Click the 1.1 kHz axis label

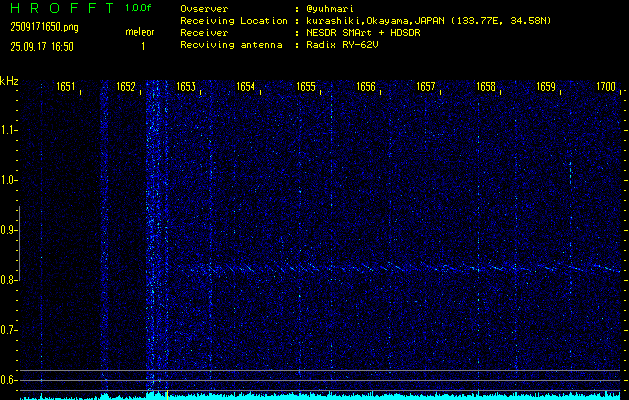click(8, 130)
